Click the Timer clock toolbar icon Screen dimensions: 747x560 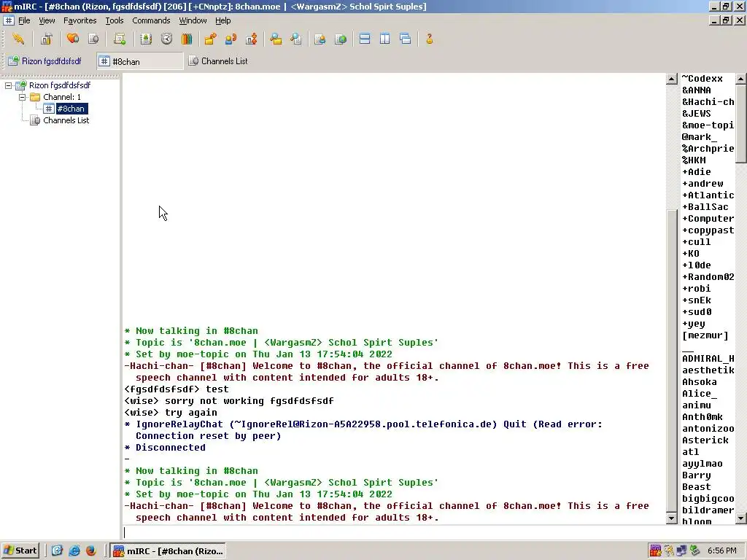166,39
